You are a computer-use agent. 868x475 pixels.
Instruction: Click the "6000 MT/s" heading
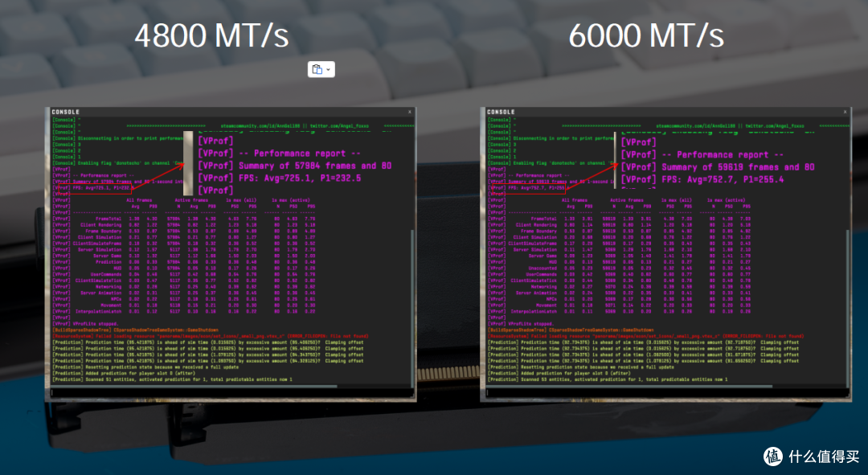click(x=646, y=36)
